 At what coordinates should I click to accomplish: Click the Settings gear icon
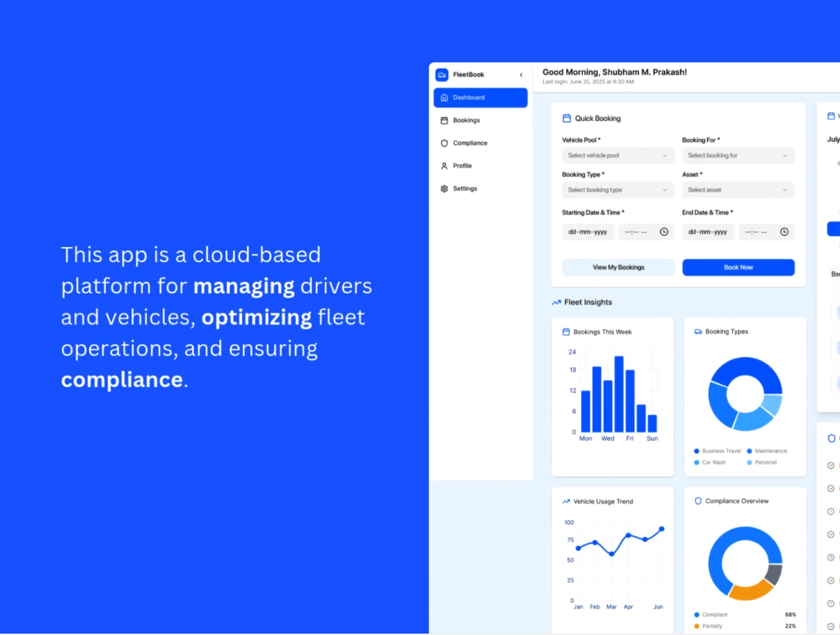(x=445, y=188)
